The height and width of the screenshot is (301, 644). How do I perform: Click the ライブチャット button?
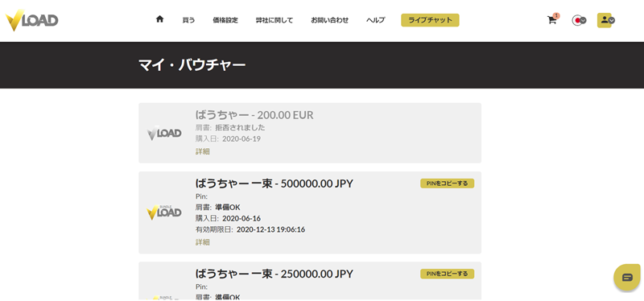pyautogui.click(x=430, y=20)
